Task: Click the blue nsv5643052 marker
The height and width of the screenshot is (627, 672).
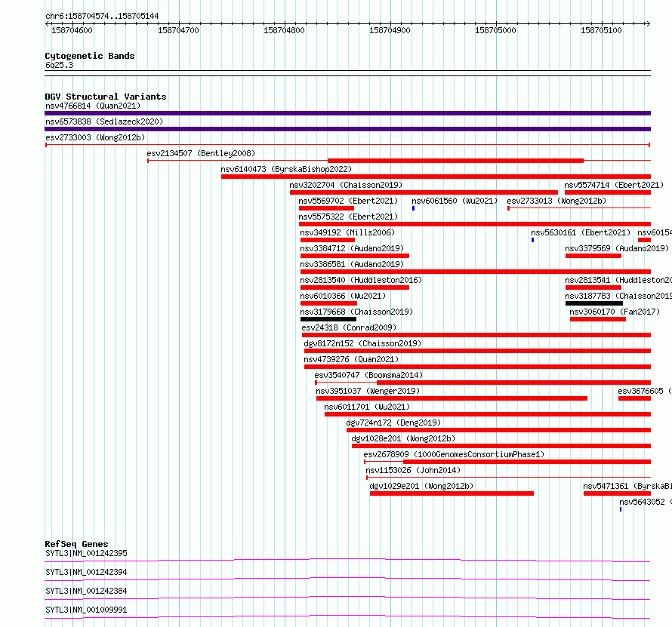Action: tap(621, 509)
